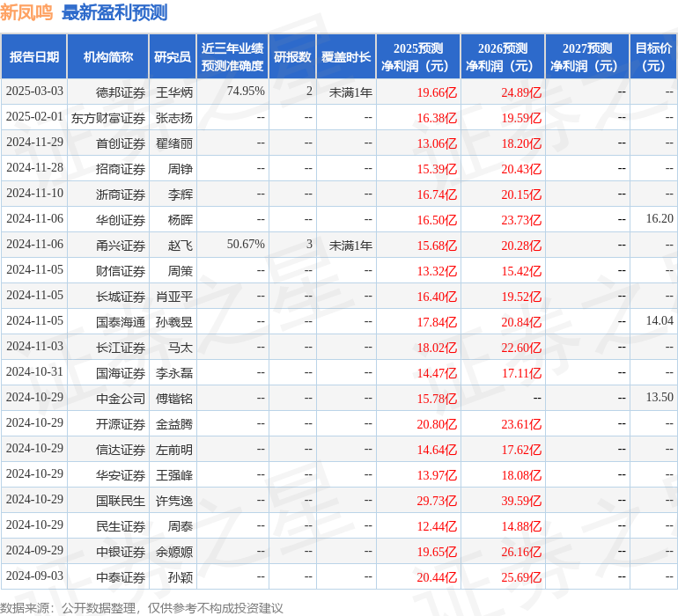Screen dimensions: 678x616
Task: Click the 20.80亿 profit forecast
Action: pyautogui.click(x=437, y=424)
